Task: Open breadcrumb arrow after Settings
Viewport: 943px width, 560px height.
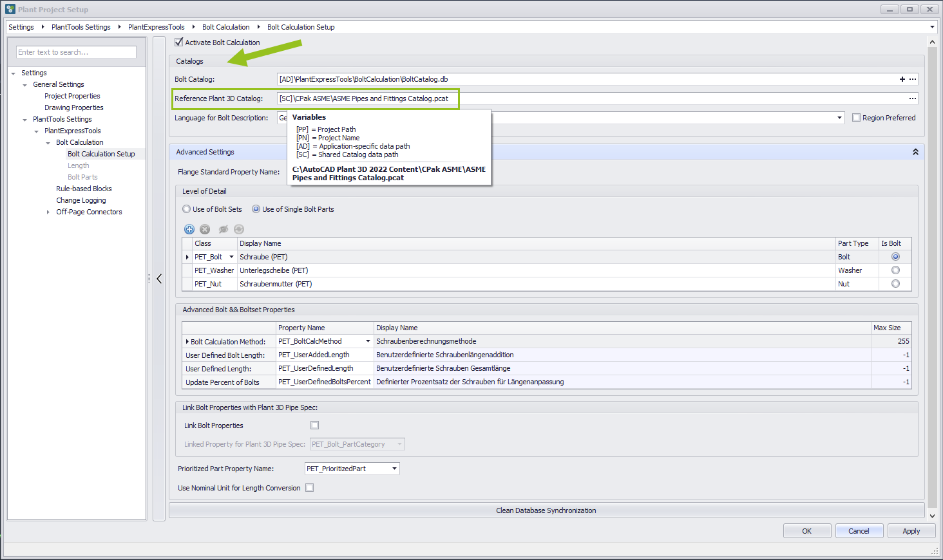Action: pyautogui.click(x=43, y=27)
